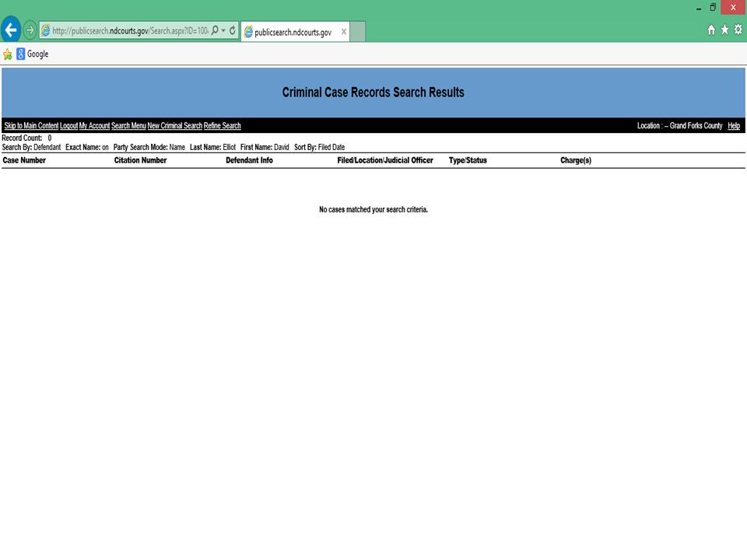
Task: Refresh the page with the reload icon
Action: (x=232, y=31)
